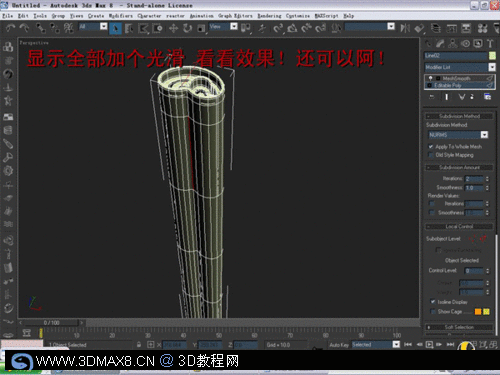
Task: Toggle Apply To Whole Mesh checkbox
Action: (x=431, y=147)
